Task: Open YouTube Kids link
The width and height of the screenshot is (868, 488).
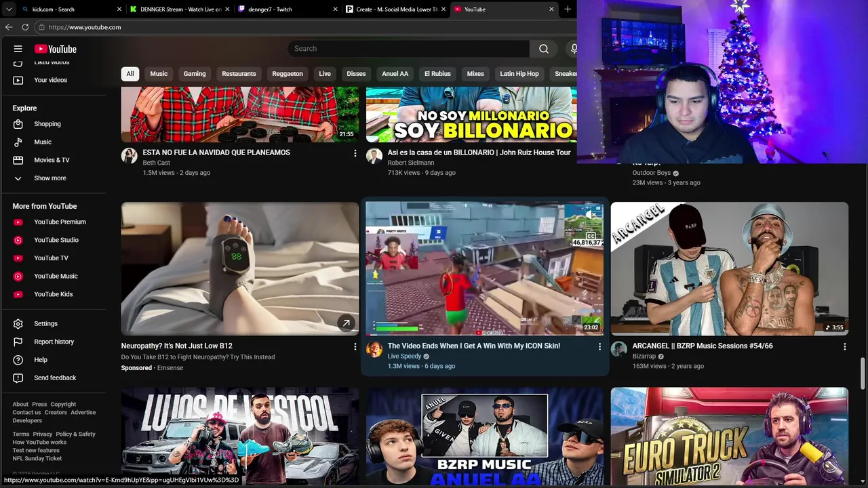Action: pyautogui.click(x=54, y=294)
